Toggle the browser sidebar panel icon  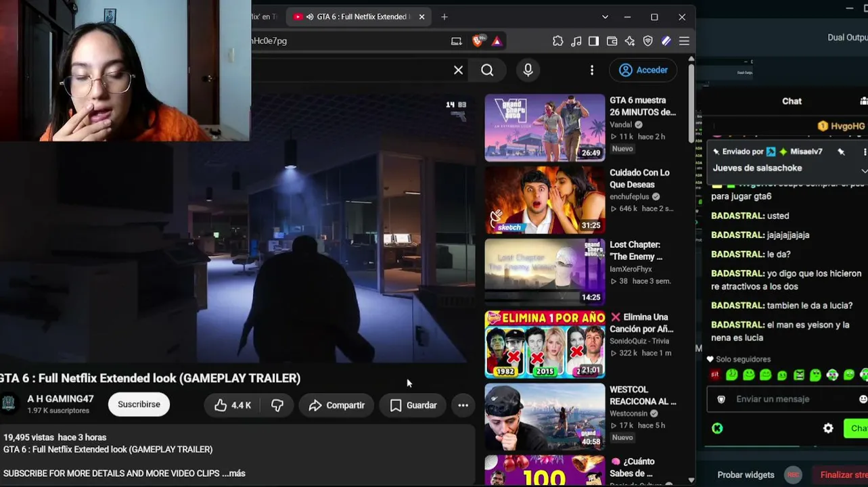pyautogui.click(x=594, y=41)
